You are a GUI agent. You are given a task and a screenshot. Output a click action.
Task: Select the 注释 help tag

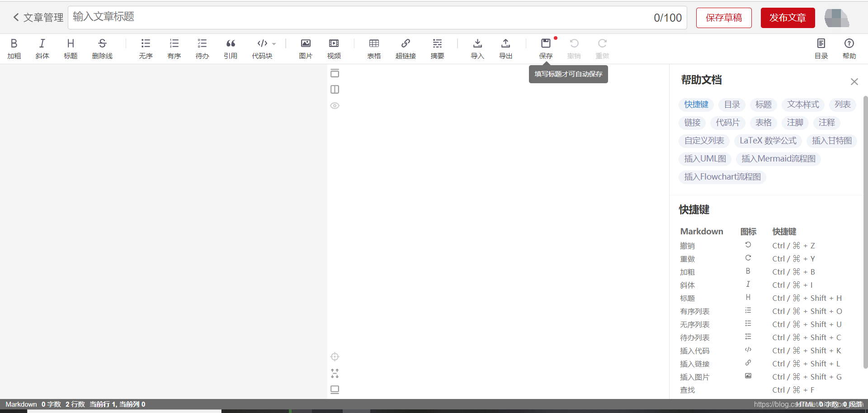(827, 123)
